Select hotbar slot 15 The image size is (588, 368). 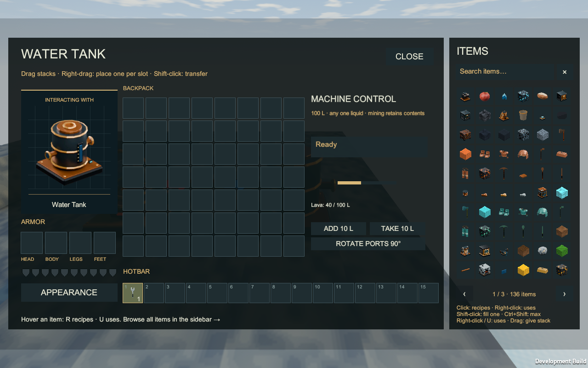tap(429, 293)
